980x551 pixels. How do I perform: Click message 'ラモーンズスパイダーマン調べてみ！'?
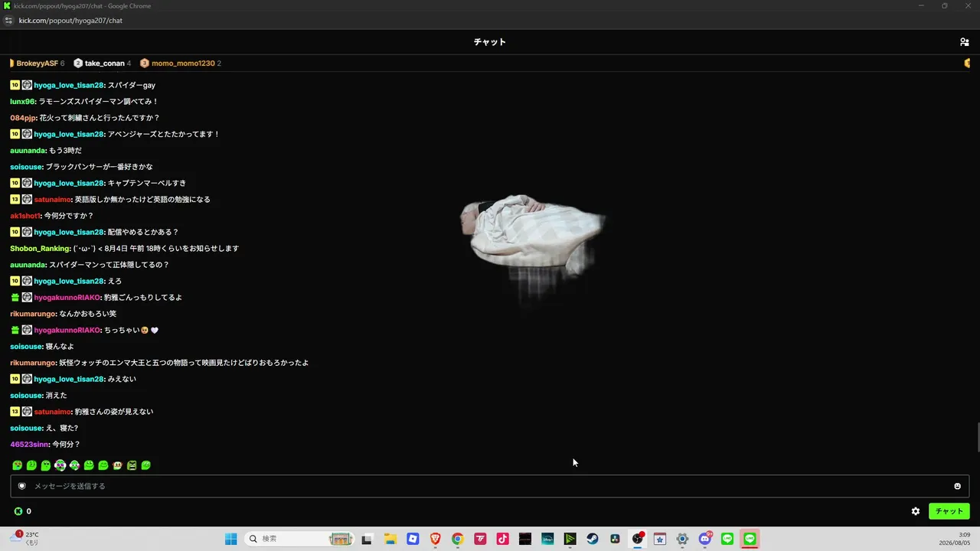(x=99, y=102)
